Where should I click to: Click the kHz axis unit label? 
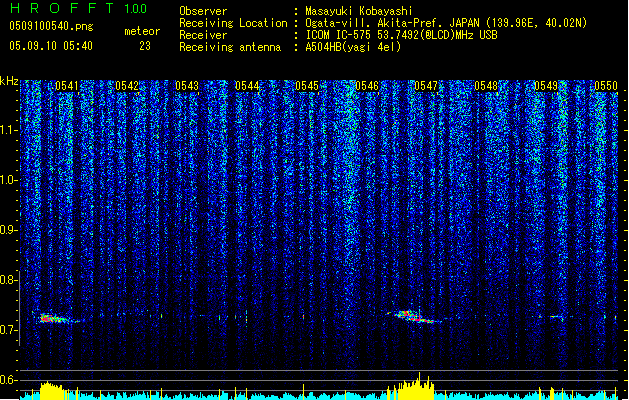[9, 81]
